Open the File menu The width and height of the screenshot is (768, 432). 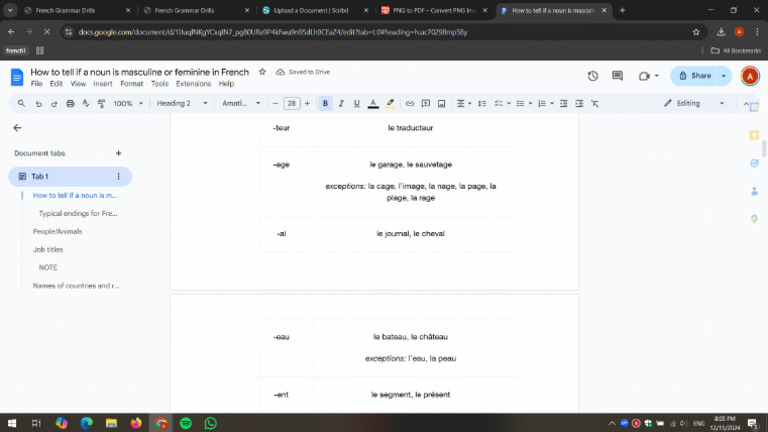pyautogui.click(x=37, y=84)
